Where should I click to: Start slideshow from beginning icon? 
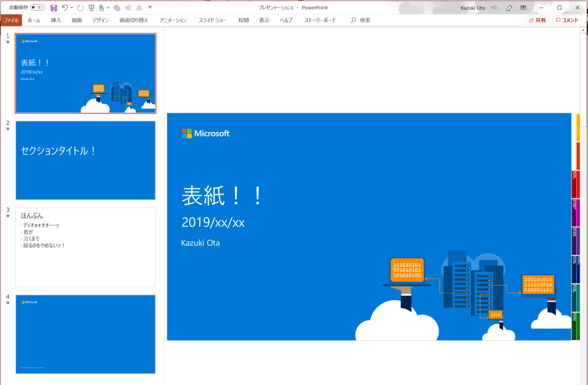click(91, 7)
